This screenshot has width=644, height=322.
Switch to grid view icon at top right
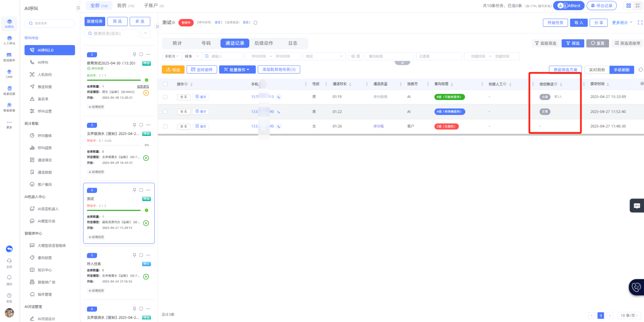pyautogui.click(x=628, y=5)
